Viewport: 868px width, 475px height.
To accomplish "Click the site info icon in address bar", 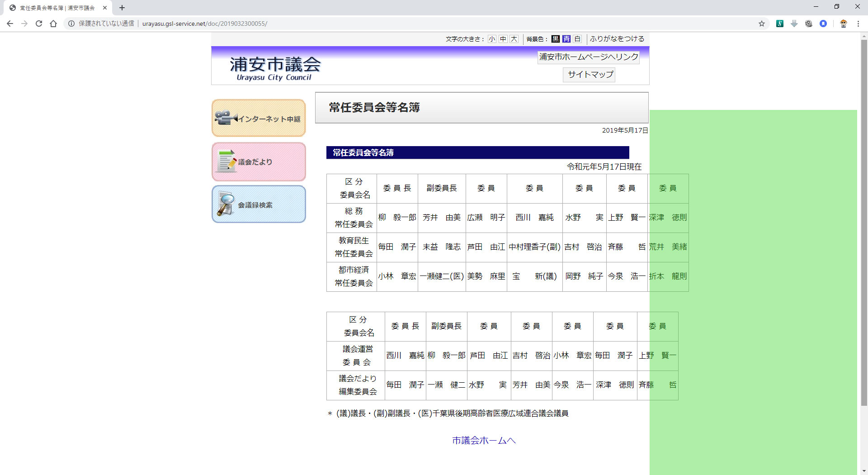I will (71, 24).
